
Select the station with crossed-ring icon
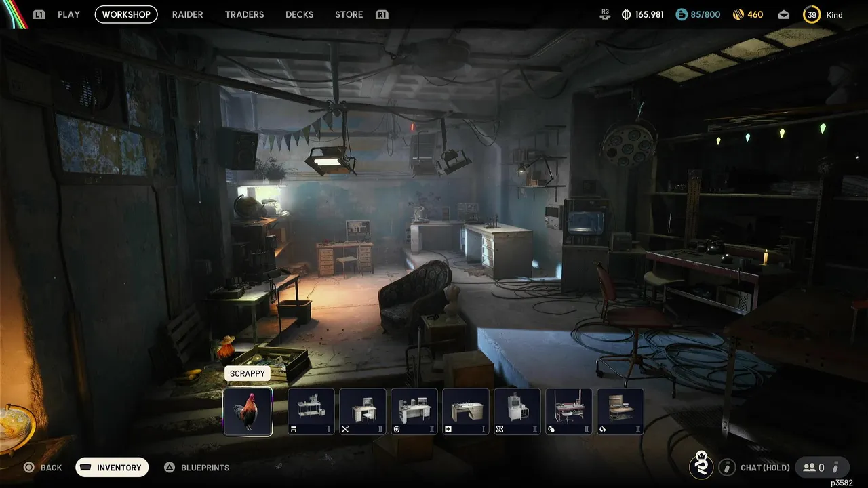coord(517,411)
